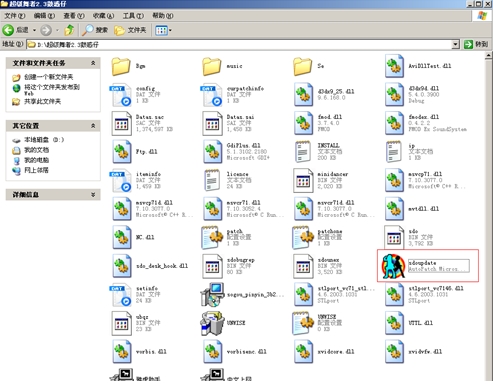The image size is (493, 385).
Task: Select the xvidvfw.dll file name
Action: tap(425, 351)
